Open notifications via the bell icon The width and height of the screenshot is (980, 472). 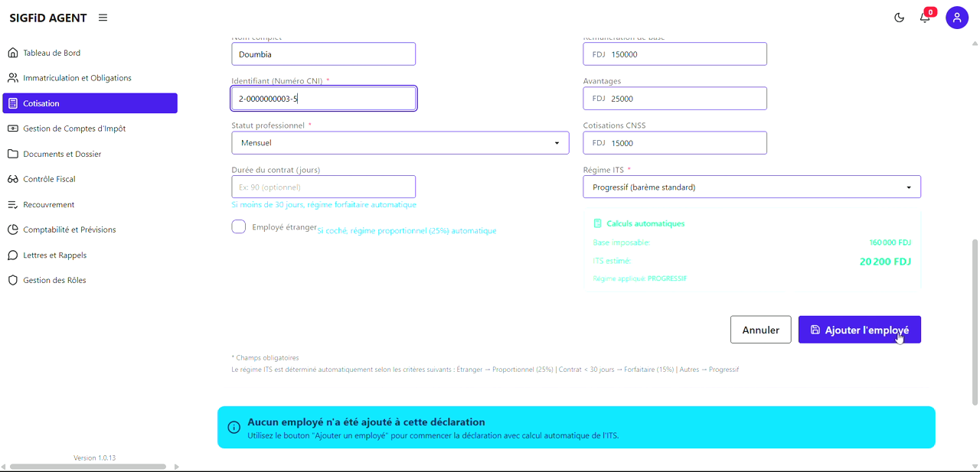[x=925, y=18]
